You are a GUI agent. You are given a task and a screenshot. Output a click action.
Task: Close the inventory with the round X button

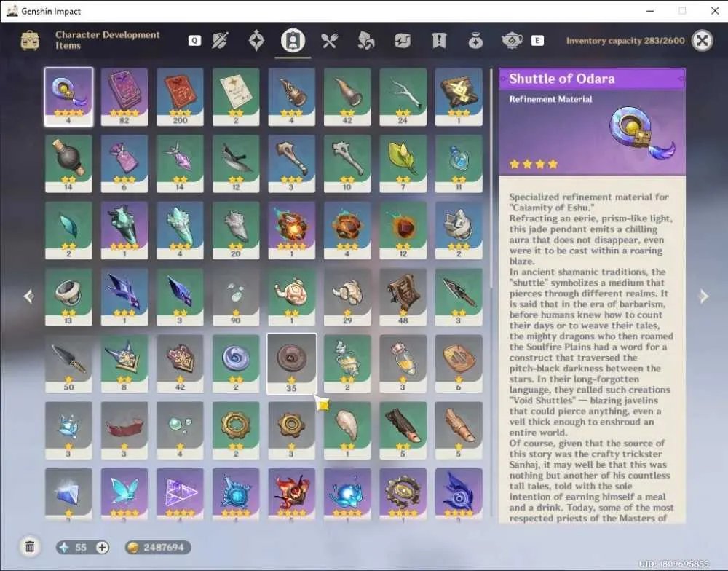tap(703, 40)
